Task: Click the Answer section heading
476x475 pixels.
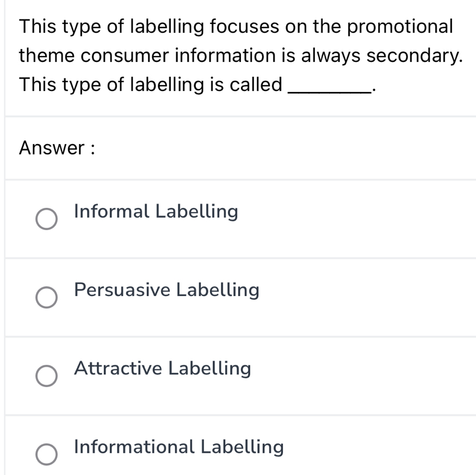Action: (57, 148)
